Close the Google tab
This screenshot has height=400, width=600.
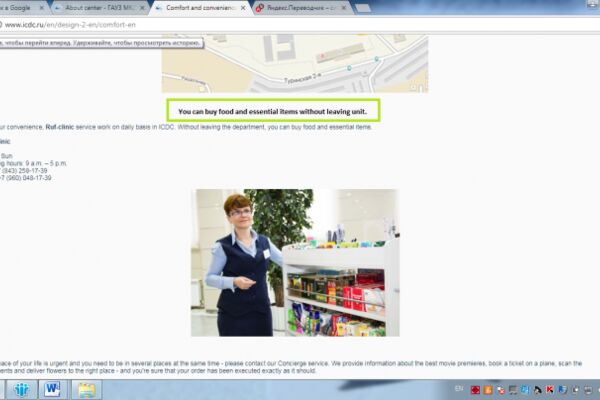click(42, 8)
